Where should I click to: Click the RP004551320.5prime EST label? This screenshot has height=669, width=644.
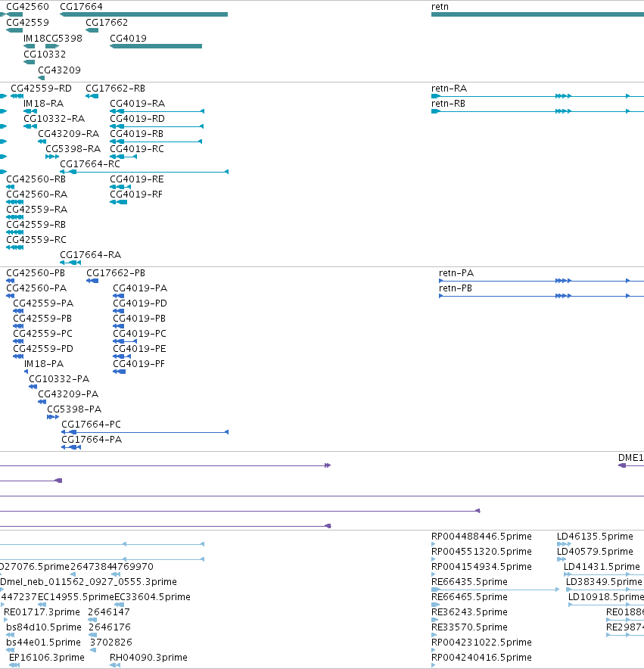coord(481,552)
